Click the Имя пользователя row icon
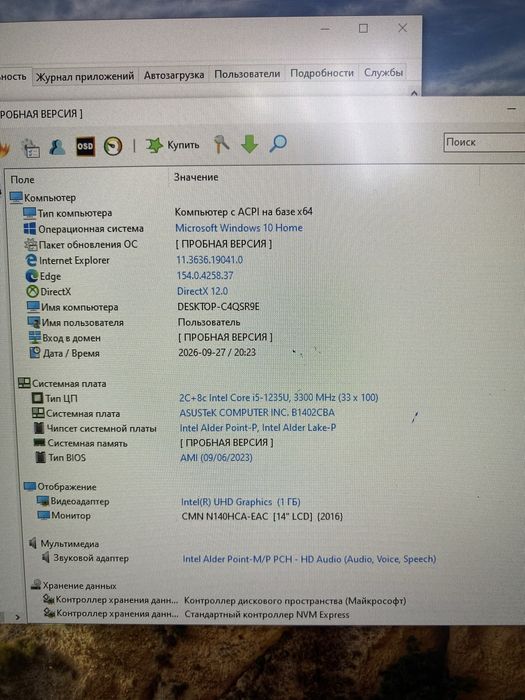 pyautogui.click(x=34, y=322)
